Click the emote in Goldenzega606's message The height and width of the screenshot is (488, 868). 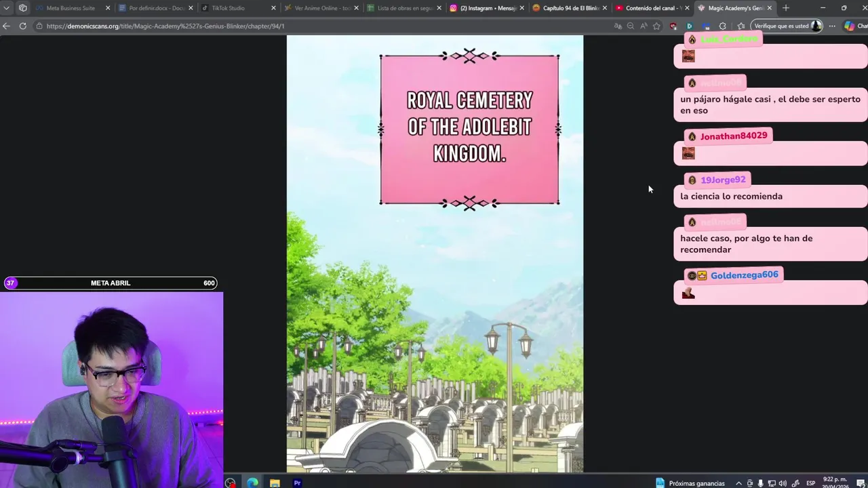[688, 293]
